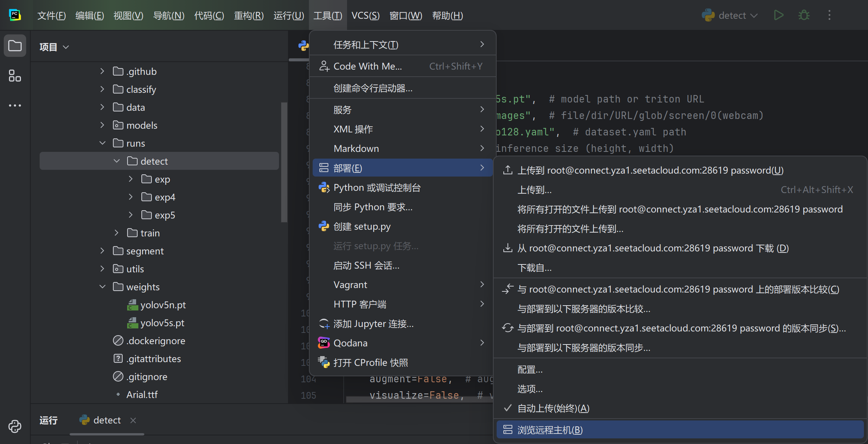This screenshot has height=444, width=868.
Task: Select 浏览远程主机(B) menu item
Action: (550, 430)
